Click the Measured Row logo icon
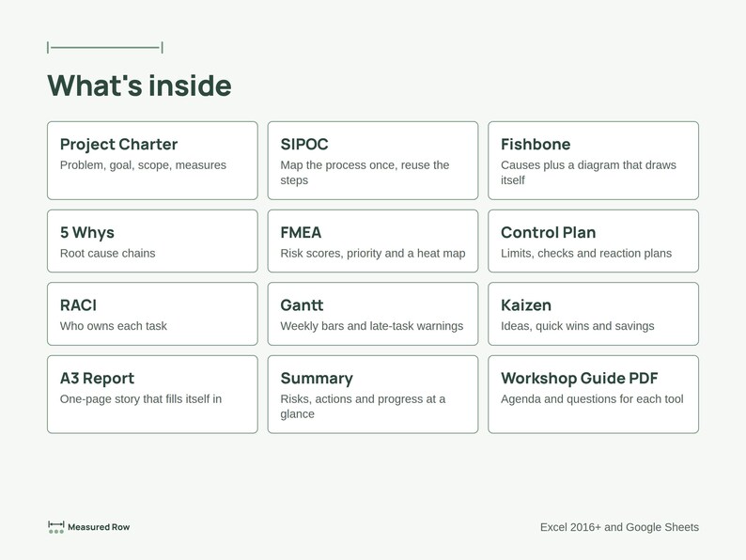This screenshot has height=560, width=746. click(x=56, y=527)
